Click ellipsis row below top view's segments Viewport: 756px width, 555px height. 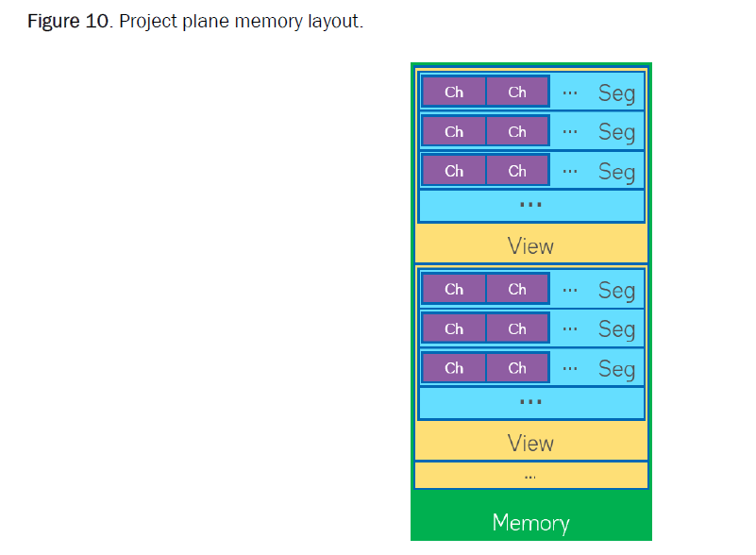(x=530, y=206)
